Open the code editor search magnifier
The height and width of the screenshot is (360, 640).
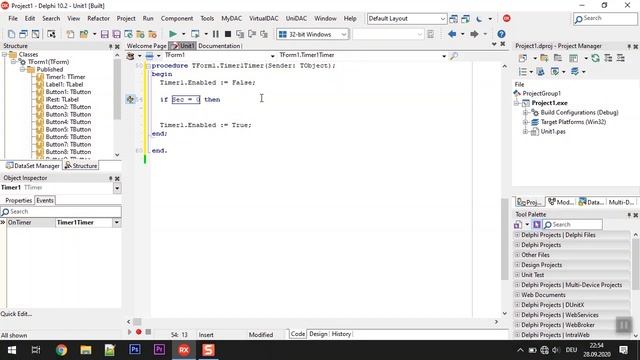(x=453, y=56)
